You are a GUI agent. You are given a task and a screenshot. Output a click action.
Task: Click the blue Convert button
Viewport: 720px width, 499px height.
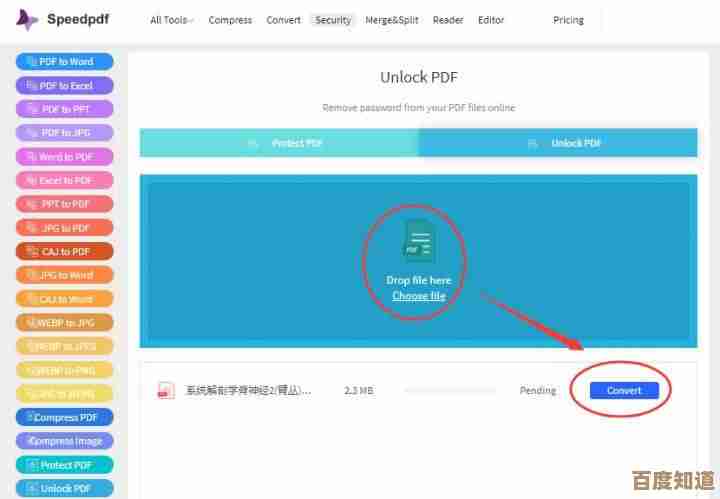tap(624, 391)
